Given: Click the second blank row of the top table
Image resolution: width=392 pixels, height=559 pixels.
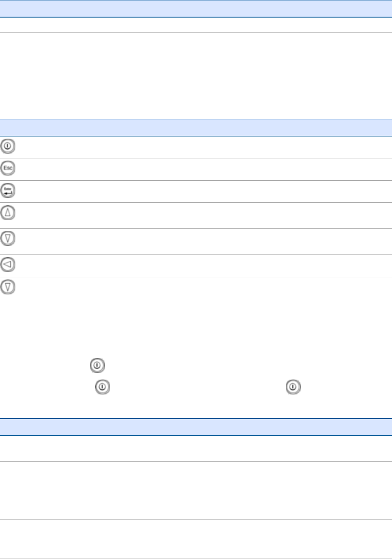Looking at the screenshot, I should click(196, 40).
